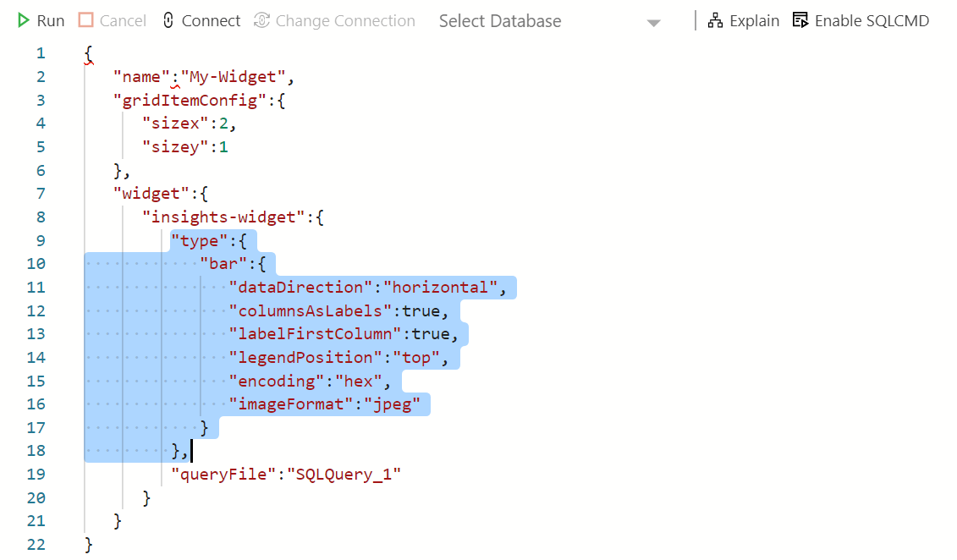Click the green Run play icon
This screenshot has width=957, height=560.
(x=24, y=20)
